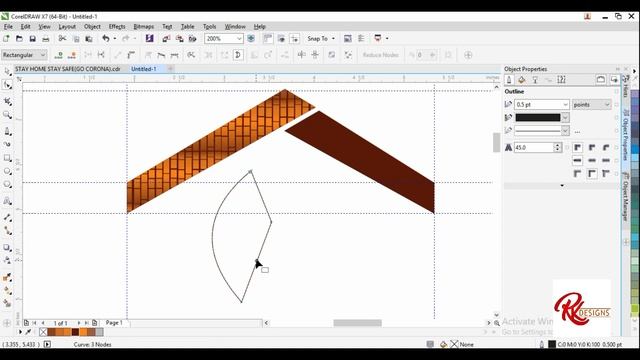
Task: Choose the round corners option
Action: point(592,147)
